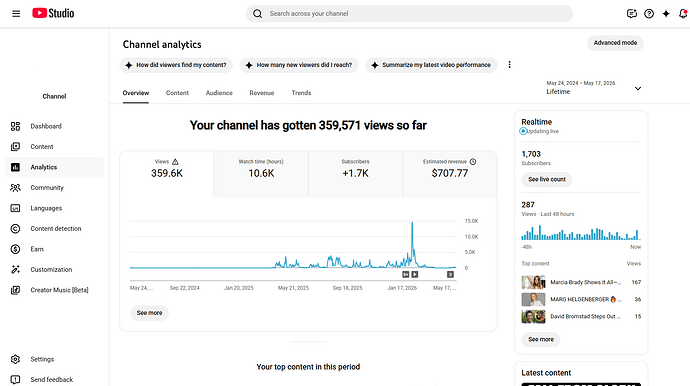Image resolution: width=690 pixels, height=386 pixels.
Task: Switch to the Audience tab
Action: (x=219, y=93)
